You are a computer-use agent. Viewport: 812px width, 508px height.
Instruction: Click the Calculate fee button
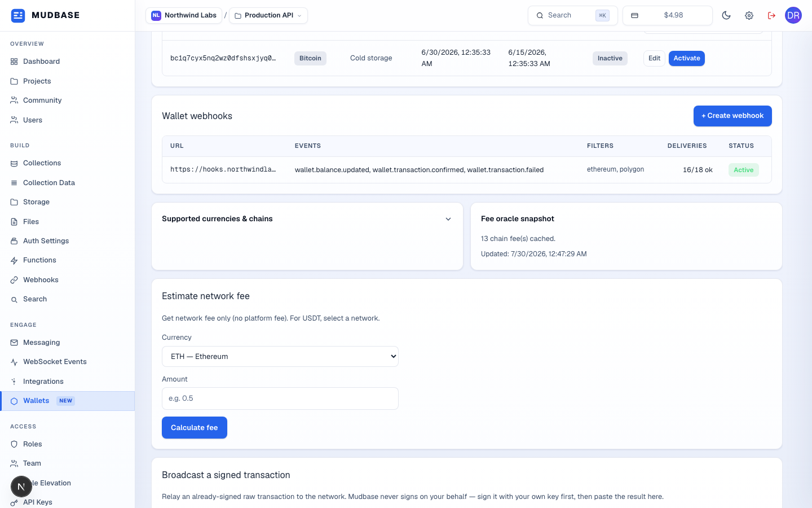195,428
